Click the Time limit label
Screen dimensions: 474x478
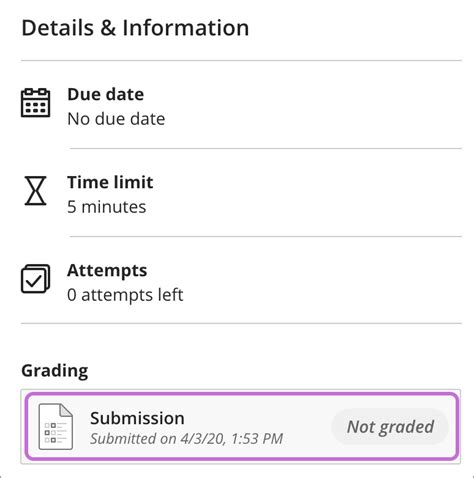coord(110,182)
